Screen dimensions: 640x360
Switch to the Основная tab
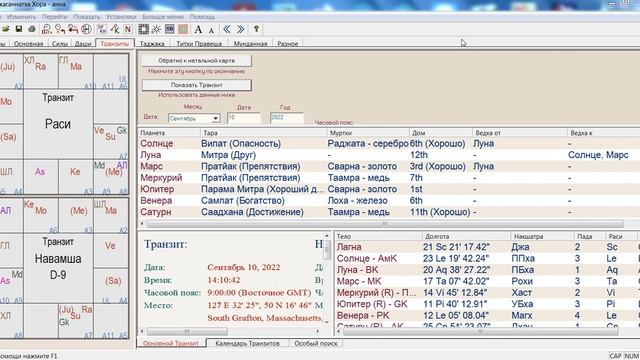[x=29, y=44]
